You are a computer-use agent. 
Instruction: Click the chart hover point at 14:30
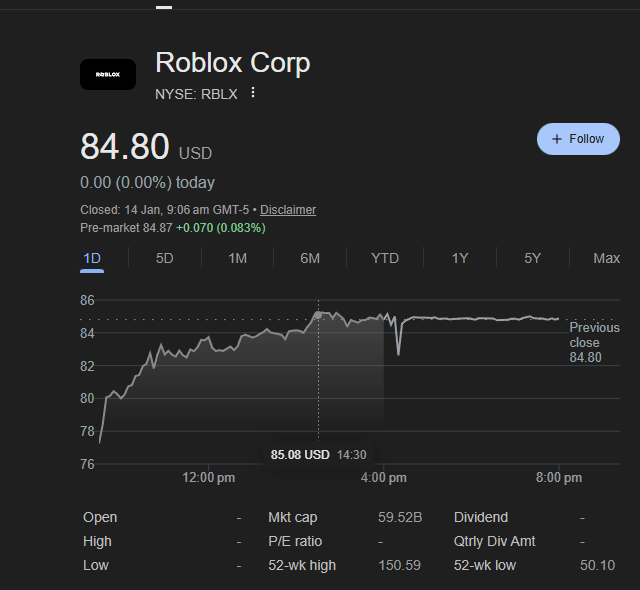(x=318, y=315)
